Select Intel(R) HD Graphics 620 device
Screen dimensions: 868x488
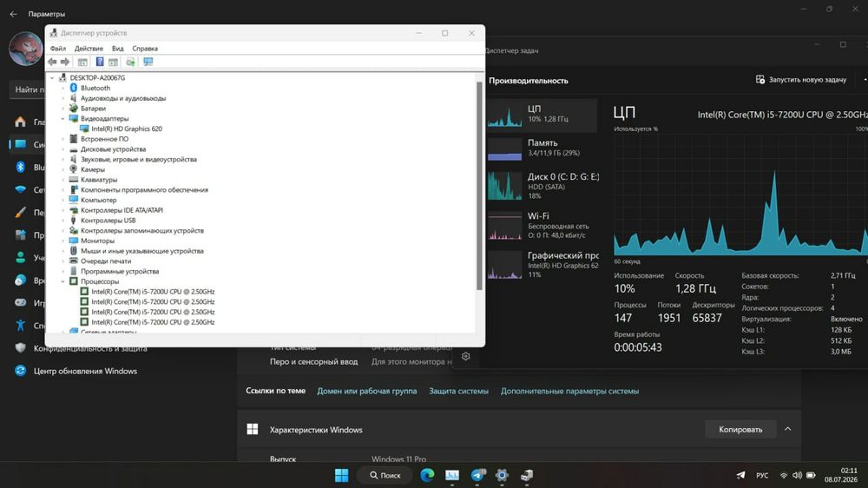coord(127,129)
